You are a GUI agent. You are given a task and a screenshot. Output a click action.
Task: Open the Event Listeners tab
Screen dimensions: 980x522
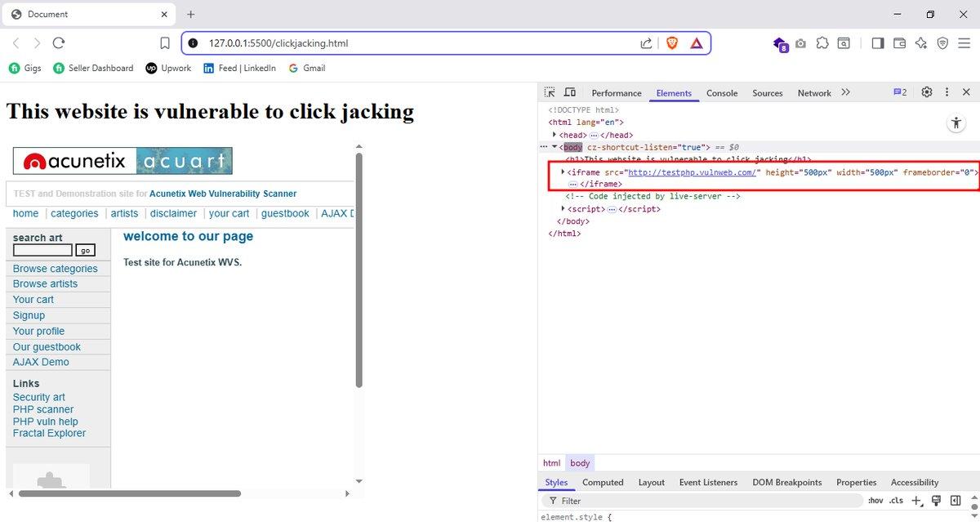pyautogui.click(x=708, y=483)
